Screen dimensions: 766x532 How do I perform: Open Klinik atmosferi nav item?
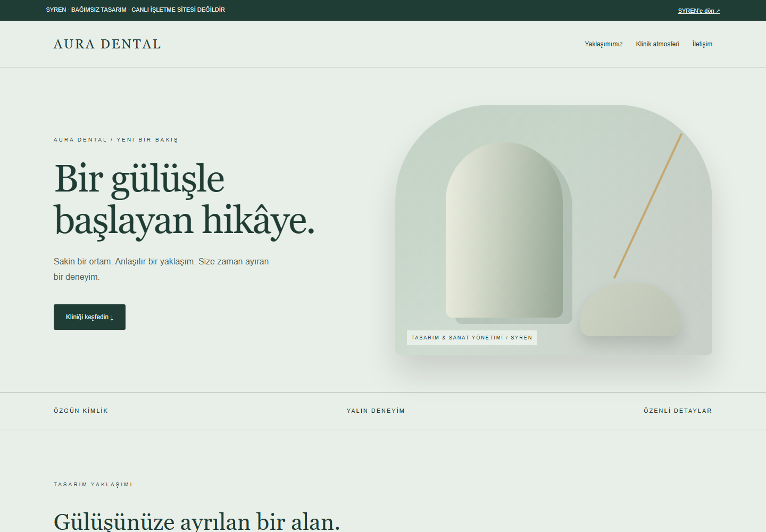657,44
